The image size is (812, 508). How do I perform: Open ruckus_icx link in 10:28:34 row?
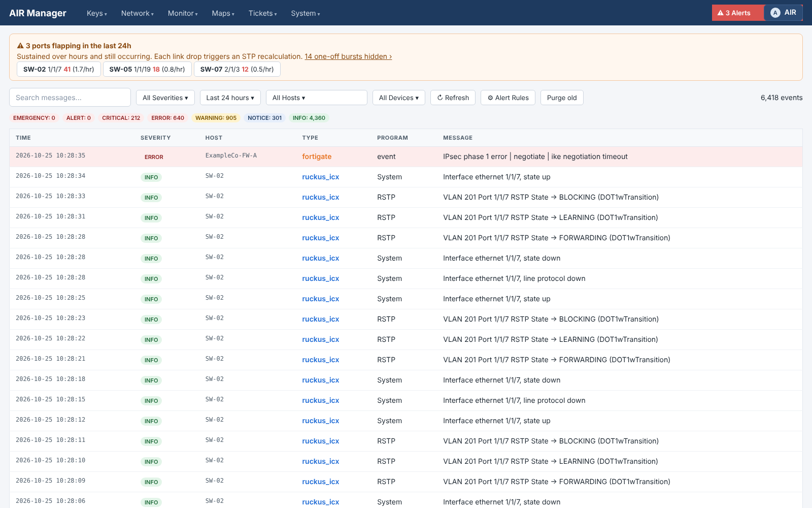(x=321, y=177)
